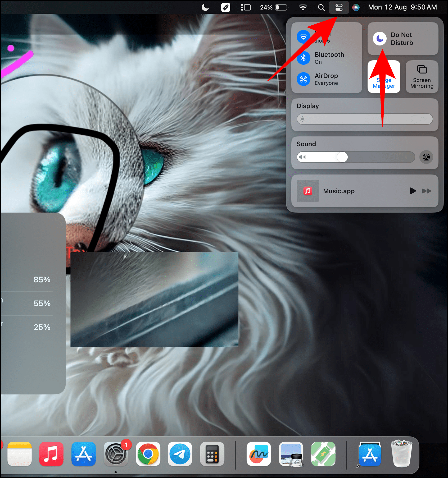This screenshot has height=478, width=448.
Task: Adjust the Display brightness slider
Action: click(365, 119)
